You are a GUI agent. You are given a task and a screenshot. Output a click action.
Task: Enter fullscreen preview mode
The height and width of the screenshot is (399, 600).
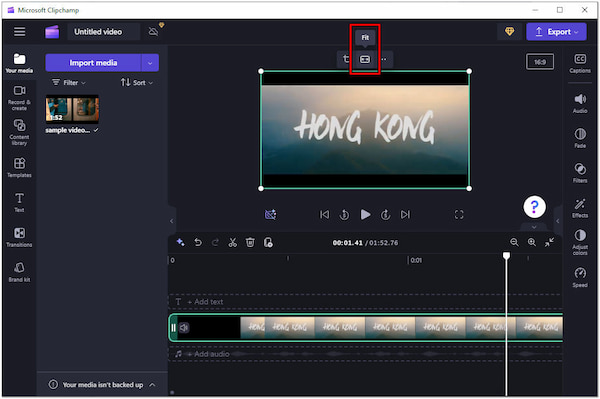coord(459,215)
